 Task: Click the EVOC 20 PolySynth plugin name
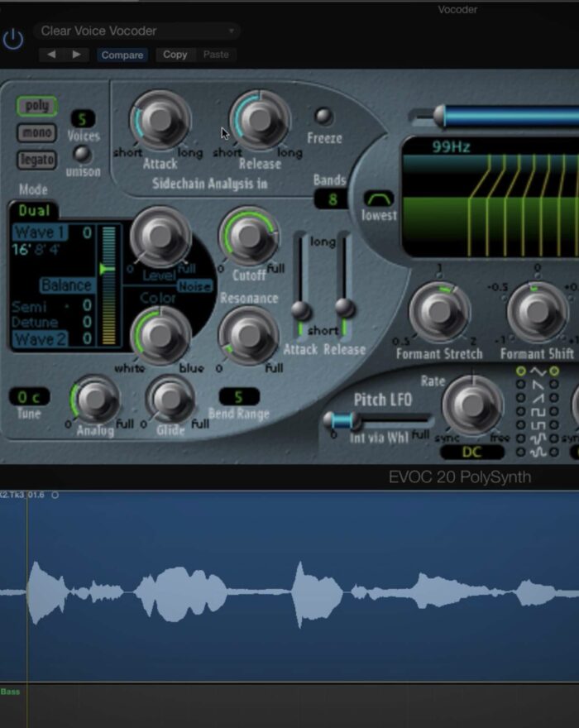pos(460,477)
